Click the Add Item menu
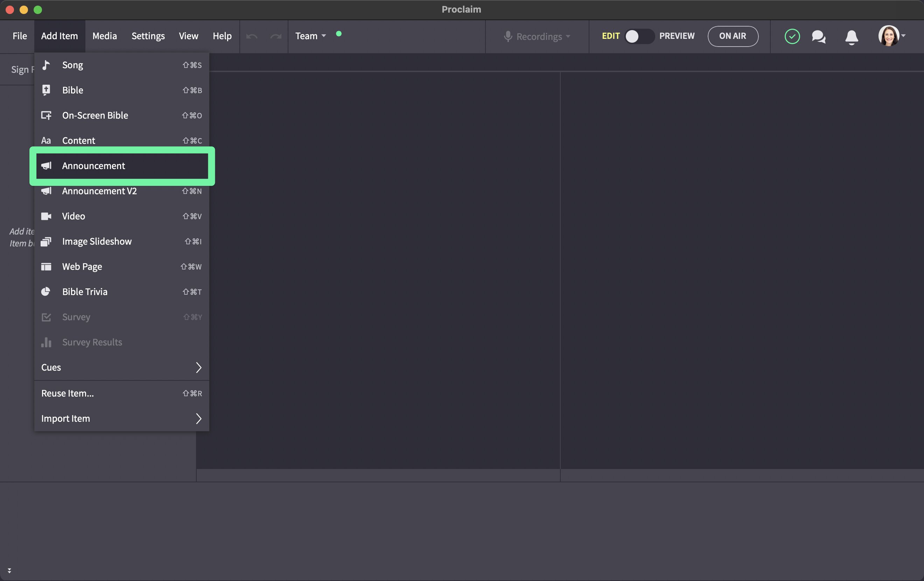The image size is (924, 581). point(59,36)
